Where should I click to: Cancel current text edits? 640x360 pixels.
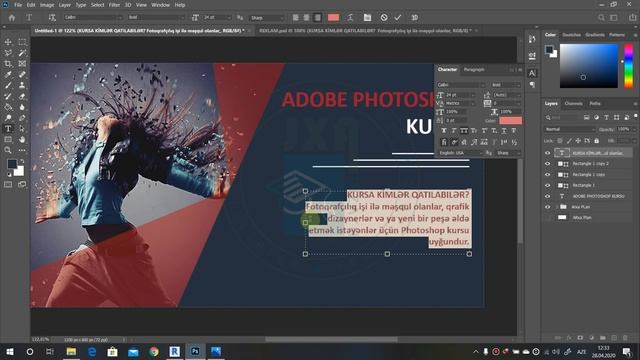[x=384, y=18]
